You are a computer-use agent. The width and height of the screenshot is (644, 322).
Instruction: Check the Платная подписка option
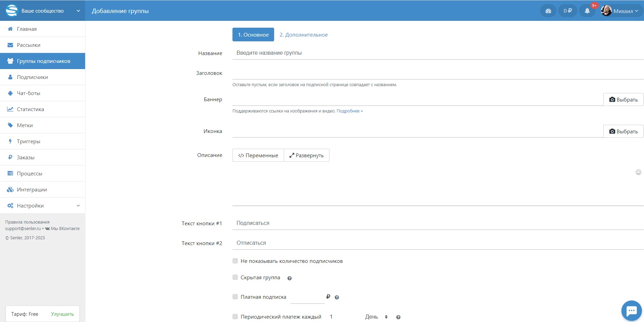click(x=235, y=297)
